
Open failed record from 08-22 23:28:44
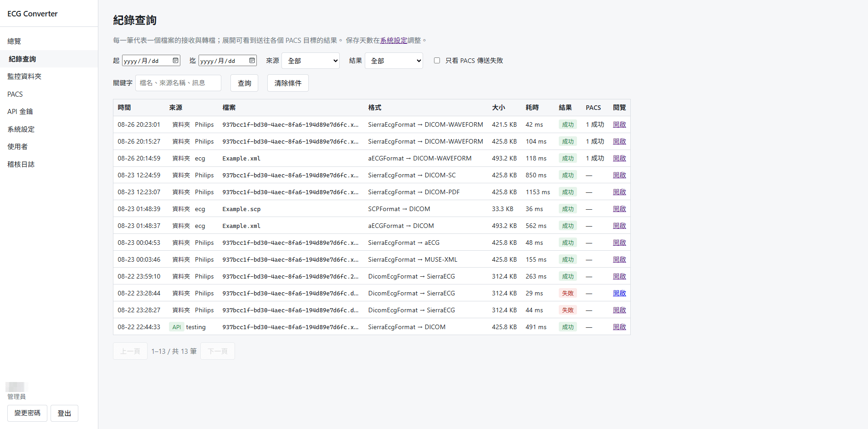pyautogui.click(x=619, y=293)
